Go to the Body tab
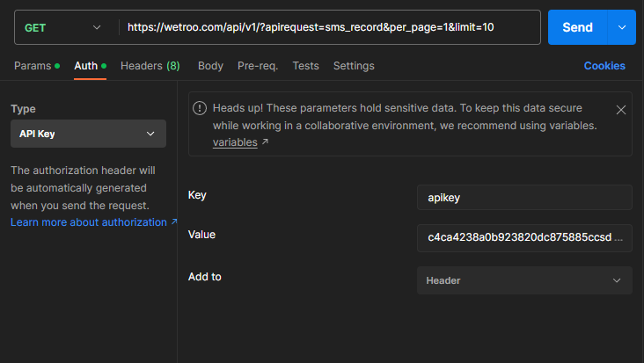 click(210, 66)
